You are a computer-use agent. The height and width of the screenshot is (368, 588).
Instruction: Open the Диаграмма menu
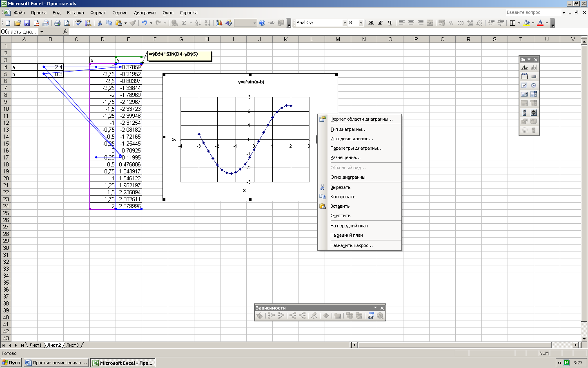coord(145,13)
